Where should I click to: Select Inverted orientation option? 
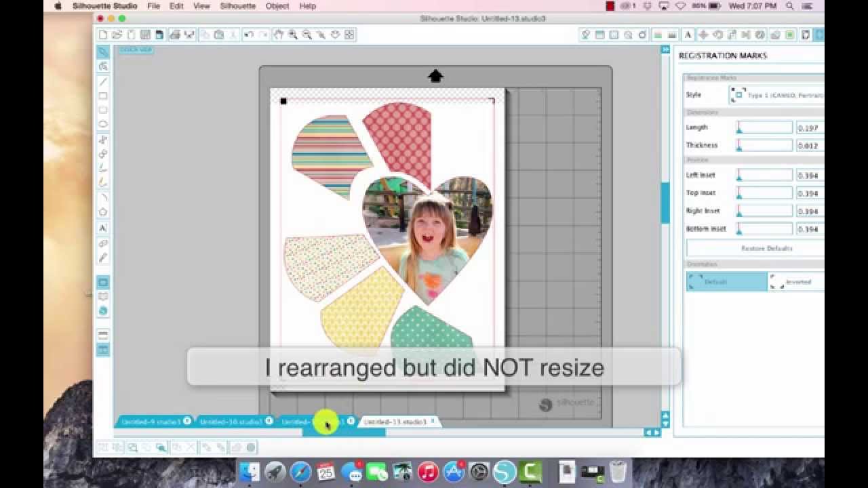[x=796, y=281]
